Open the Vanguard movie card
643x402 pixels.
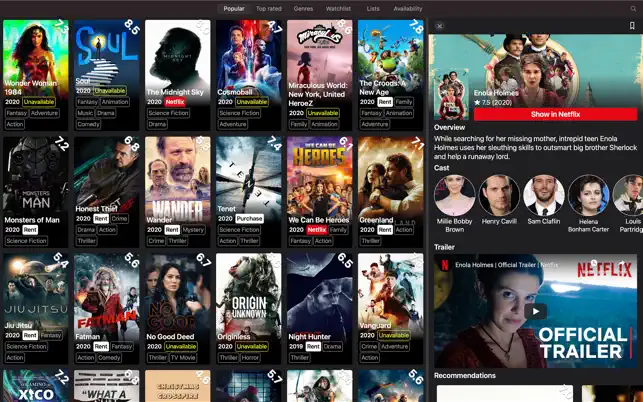tap(390, 308)
